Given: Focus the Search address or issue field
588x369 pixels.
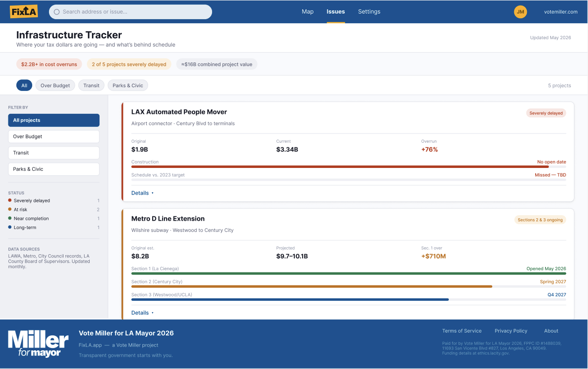Looking at the screenshot, I should tap(130, 12).
